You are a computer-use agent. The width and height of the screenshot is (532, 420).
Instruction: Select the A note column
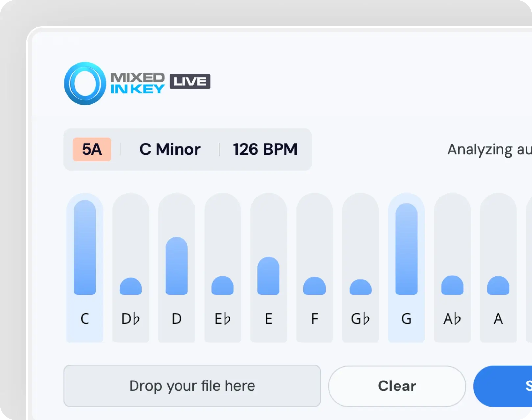tap(498, 267)
